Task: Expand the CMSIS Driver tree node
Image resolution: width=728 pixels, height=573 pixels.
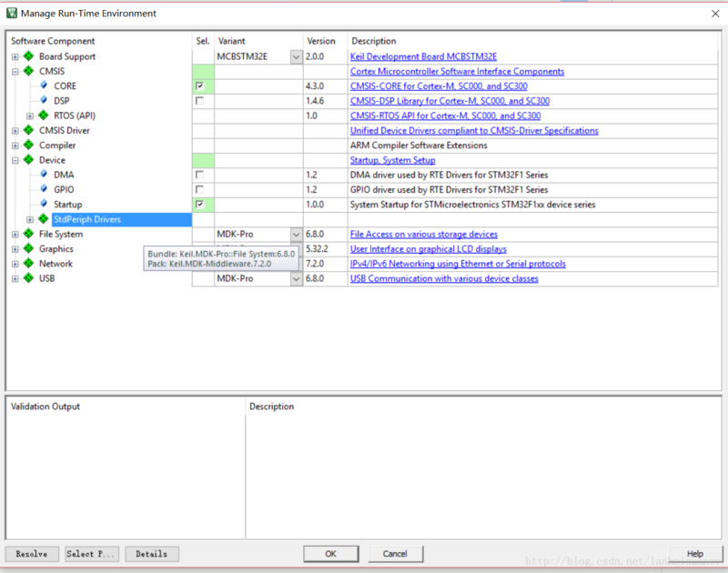Action: [15, 131]
